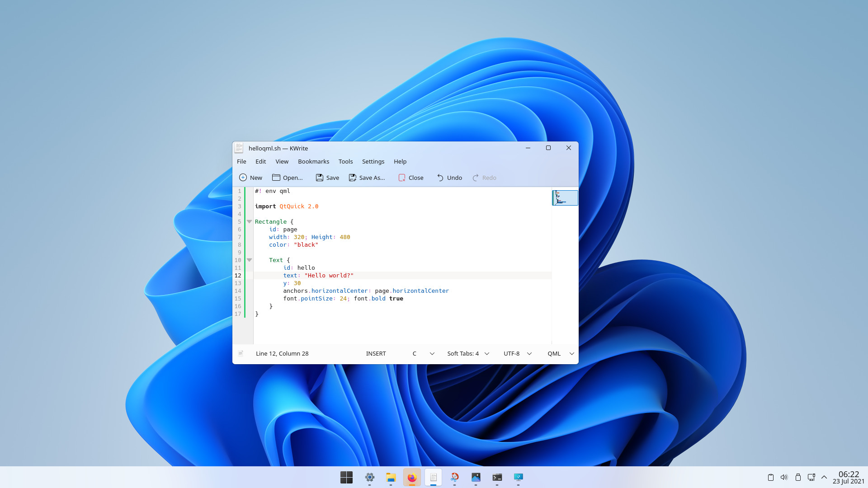The width and height of the screenshot is (868, 488).
Task: Open the Edit menu
Action: click(260, 161)
